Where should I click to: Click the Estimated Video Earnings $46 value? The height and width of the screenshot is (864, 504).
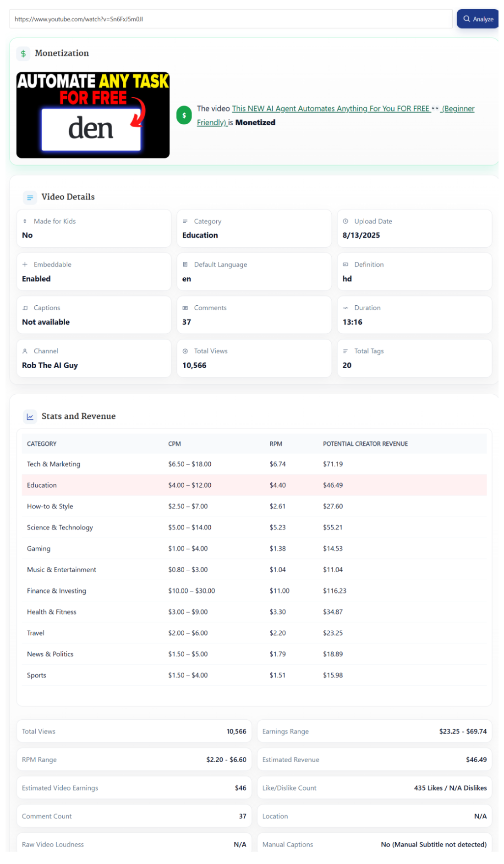tap(241, 787)
